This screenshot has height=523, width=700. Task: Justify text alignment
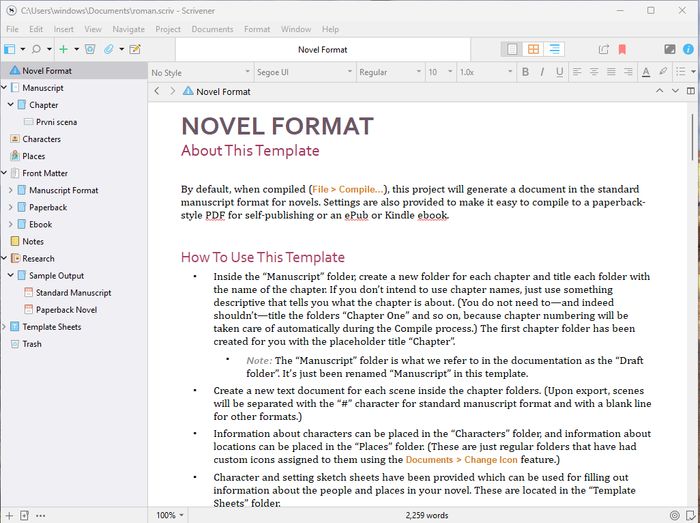tap(611, 72)
